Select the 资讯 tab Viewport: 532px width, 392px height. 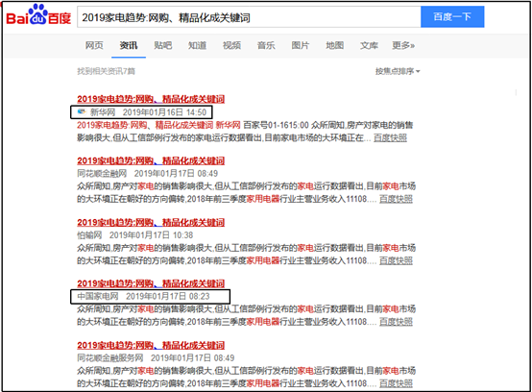[129, 45]
